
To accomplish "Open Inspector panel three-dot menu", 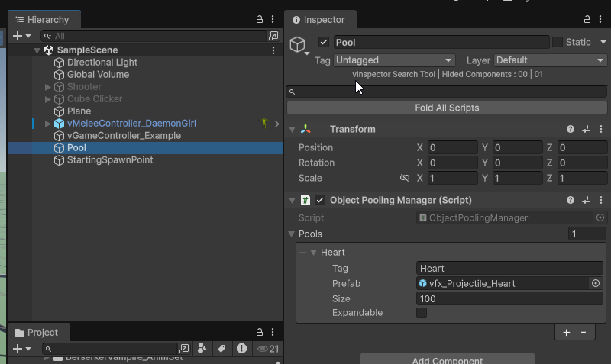I will pyautogui.click(x=600, y=19).
